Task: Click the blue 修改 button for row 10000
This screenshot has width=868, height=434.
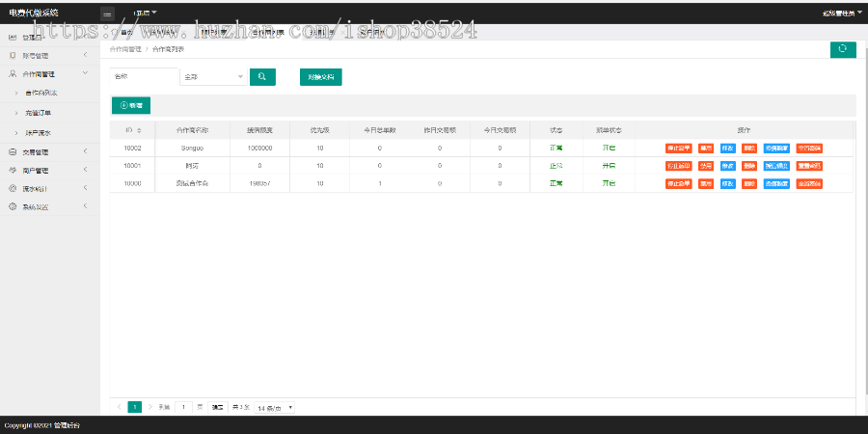Action: coord(727,183)
